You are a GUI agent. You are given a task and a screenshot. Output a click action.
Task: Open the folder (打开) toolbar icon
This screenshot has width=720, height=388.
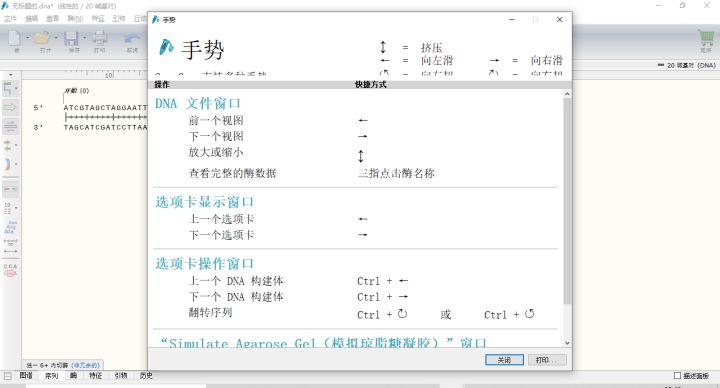tap(42, 38)
